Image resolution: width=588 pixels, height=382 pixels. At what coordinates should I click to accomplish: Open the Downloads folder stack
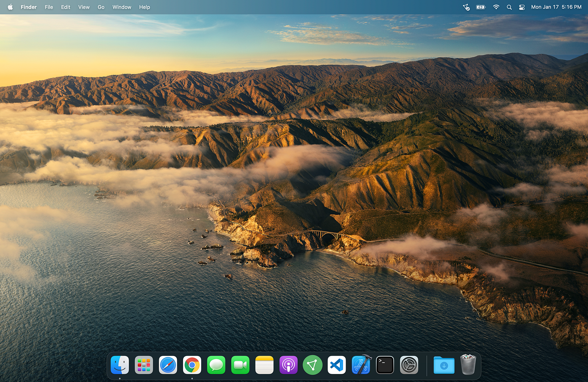[444, 365]
